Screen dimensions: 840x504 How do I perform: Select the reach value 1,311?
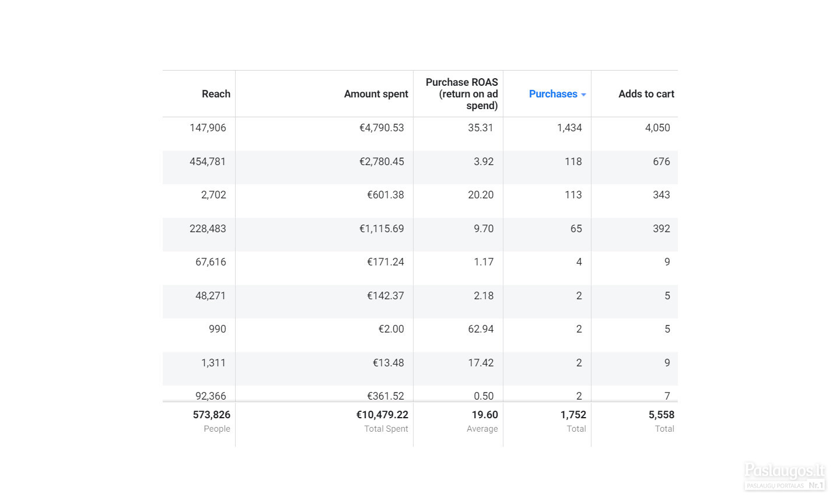pos(213,363)
